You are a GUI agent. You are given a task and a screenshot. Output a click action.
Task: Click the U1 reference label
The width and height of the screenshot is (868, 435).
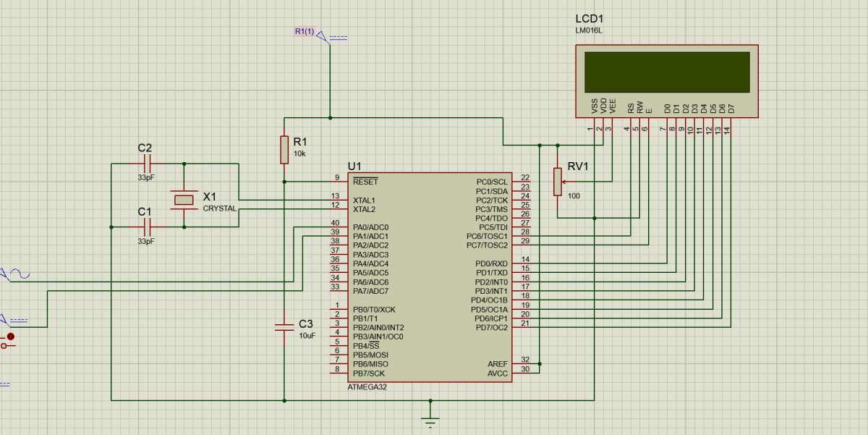pyautogui.click(x=354, y=166)
